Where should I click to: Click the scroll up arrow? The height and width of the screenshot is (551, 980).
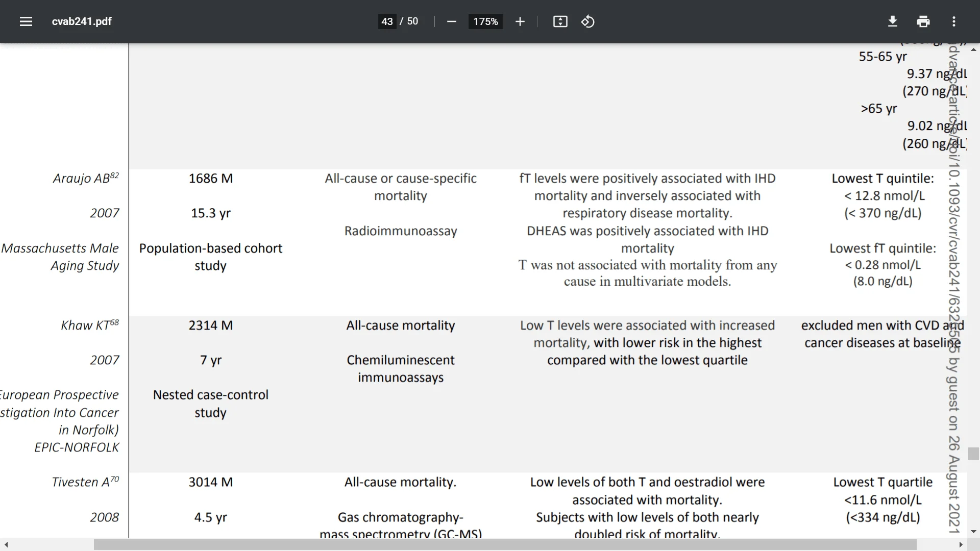click(x=973, y=49)
